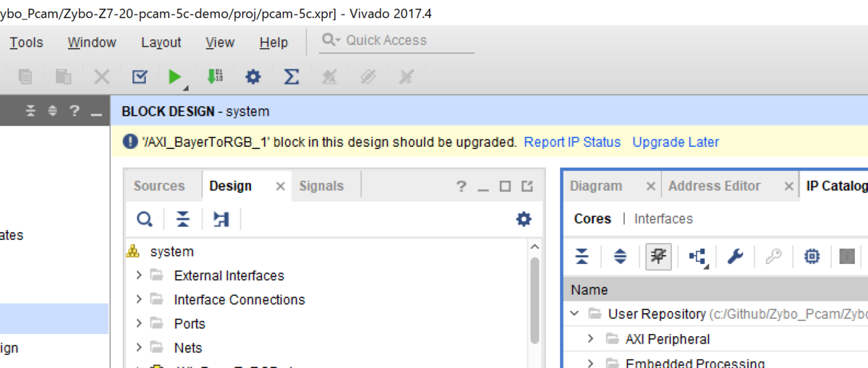Click the search icon in Design panel

pos(145,219)
